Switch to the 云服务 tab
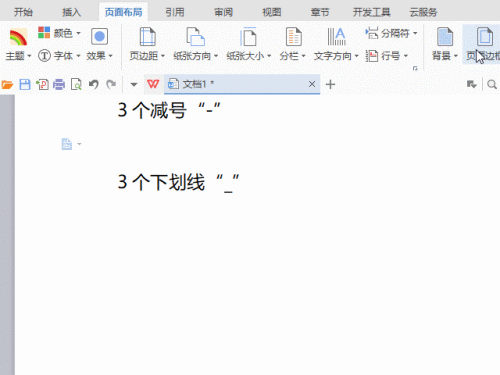The height and width of the screenshot is (375, 500). click(423, 12)
